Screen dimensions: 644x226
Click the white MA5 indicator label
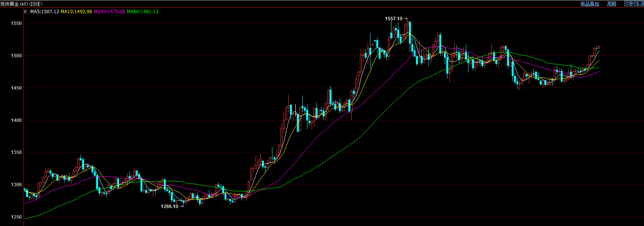click(45, 12)
